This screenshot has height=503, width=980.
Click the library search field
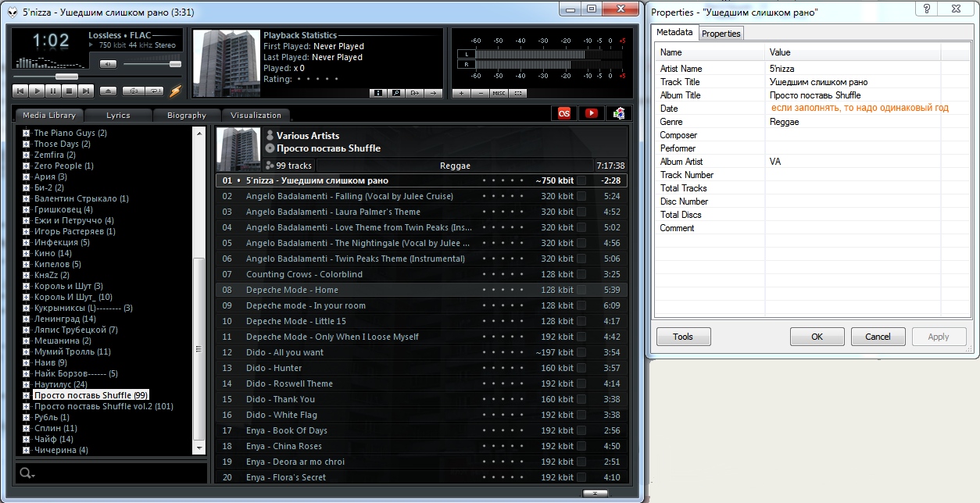click(112, 473)
